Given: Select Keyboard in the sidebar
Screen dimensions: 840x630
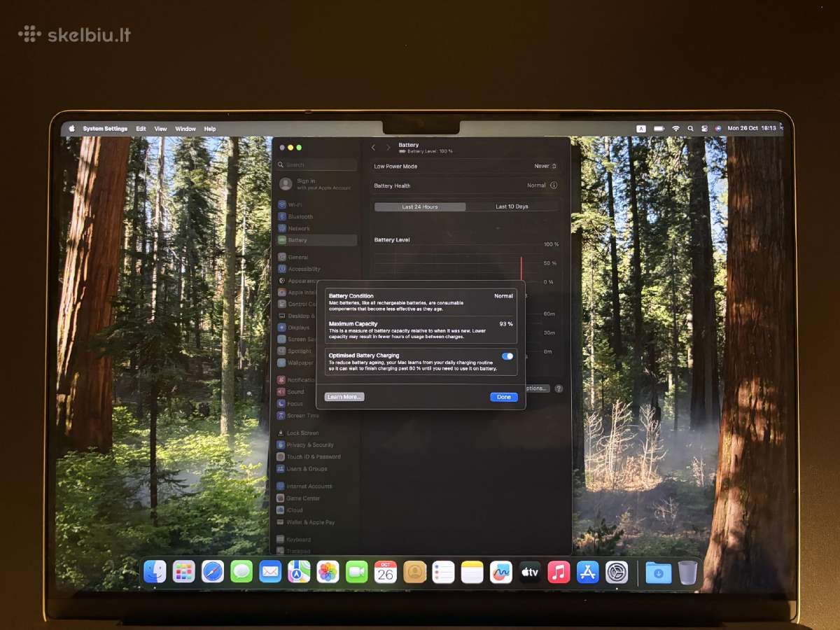Looking at the screenshot, I should (316, 540).
